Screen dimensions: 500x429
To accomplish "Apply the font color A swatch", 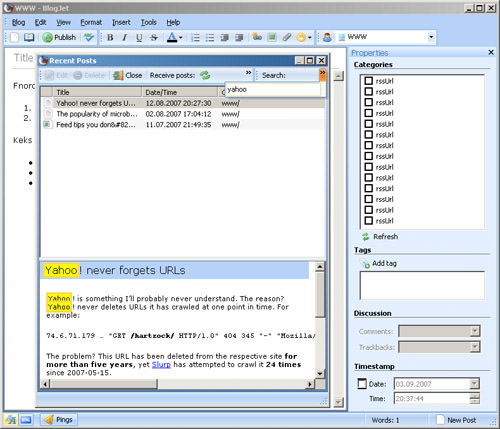I will coord(172,37).
